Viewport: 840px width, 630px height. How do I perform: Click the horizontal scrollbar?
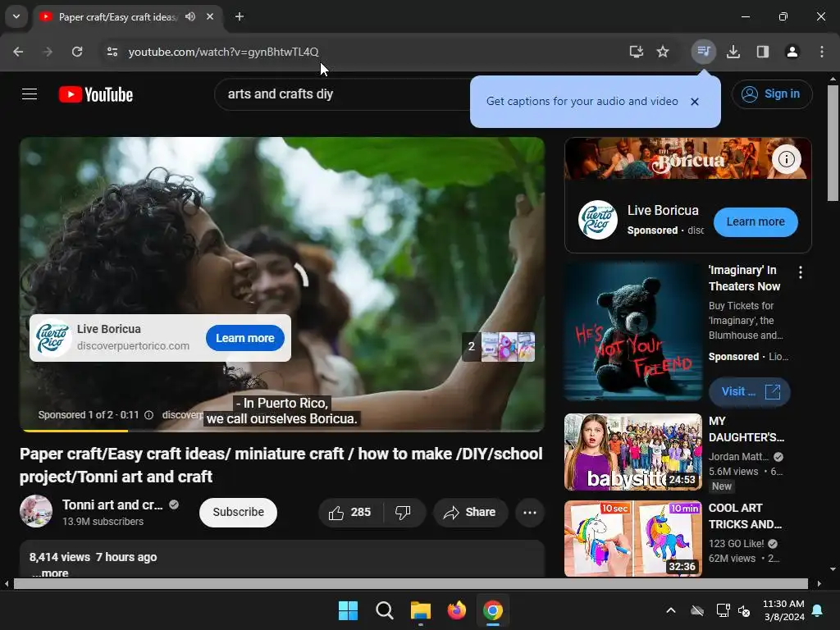coord(410,583)
